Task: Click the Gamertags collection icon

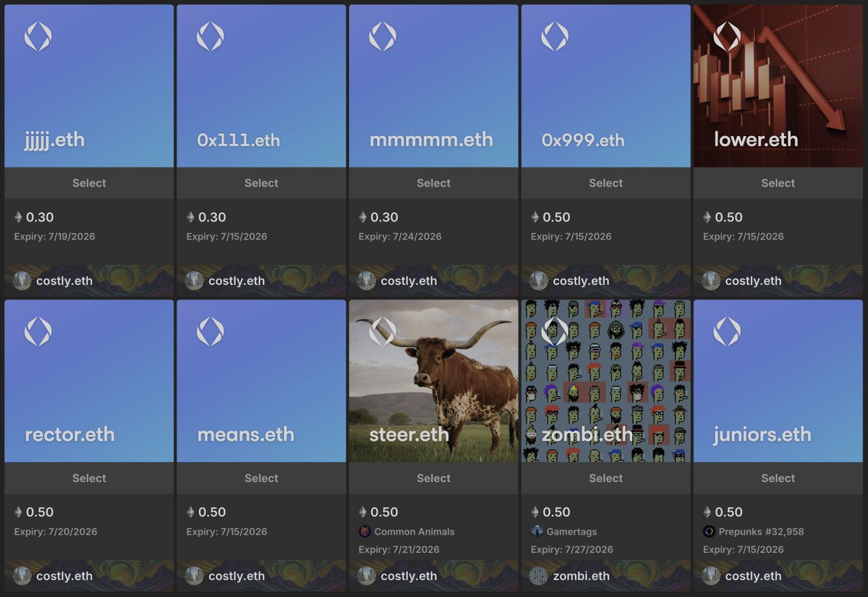Action: coord(537,531)
